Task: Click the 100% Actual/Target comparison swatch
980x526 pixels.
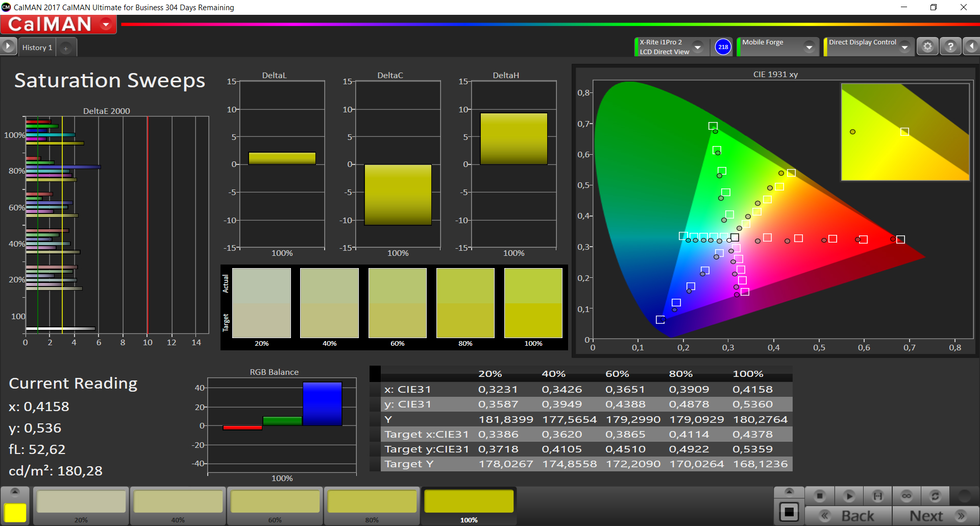Action: [533, 303]
